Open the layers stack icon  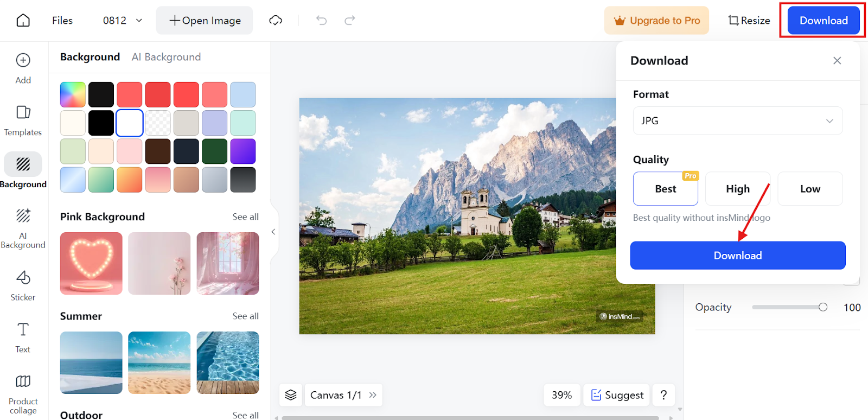click(291, 395)
